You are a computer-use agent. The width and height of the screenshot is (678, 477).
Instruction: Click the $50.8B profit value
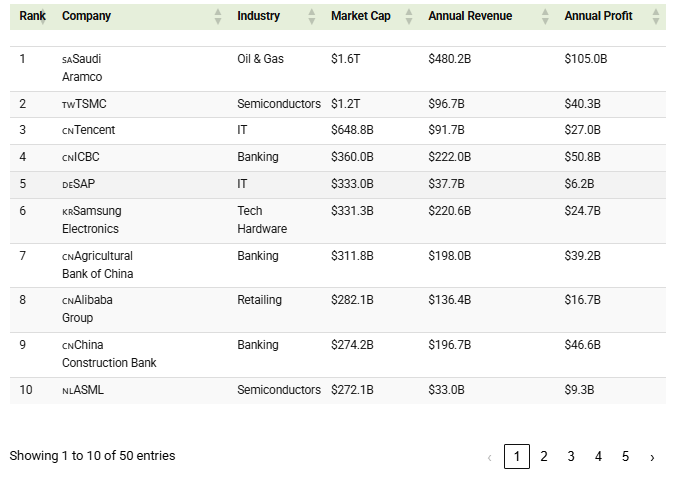coord(582,157)
